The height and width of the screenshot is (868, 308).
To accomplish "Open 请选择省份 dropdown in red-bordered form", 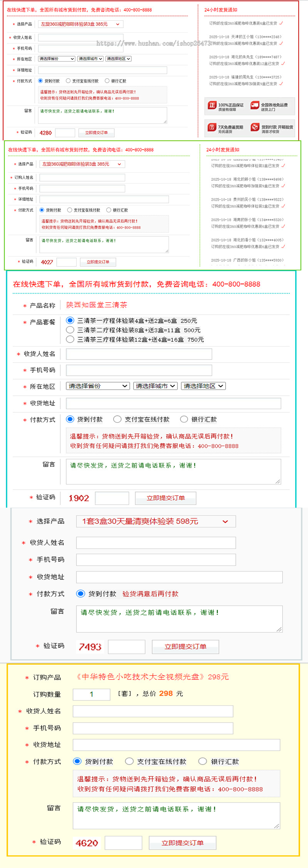I will coord(57,59).
